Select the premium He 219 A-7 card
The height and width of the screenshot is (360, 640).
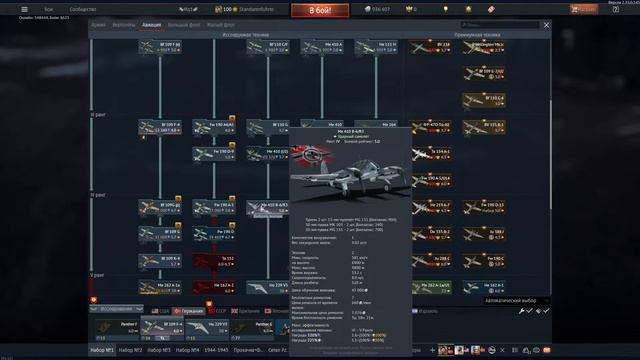point(431,207)
